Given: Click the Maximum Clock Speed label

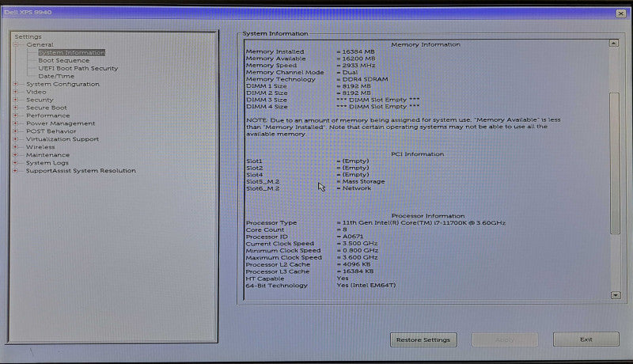Looking at the screenshot, I should pos(284,257).
